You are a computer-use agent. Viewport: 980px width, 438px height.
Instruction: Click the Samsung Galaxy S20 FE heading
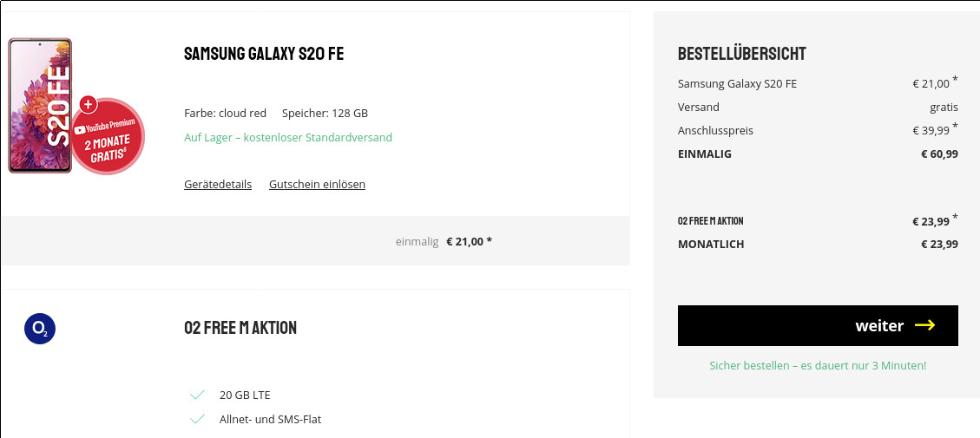[x=264, y=54]
